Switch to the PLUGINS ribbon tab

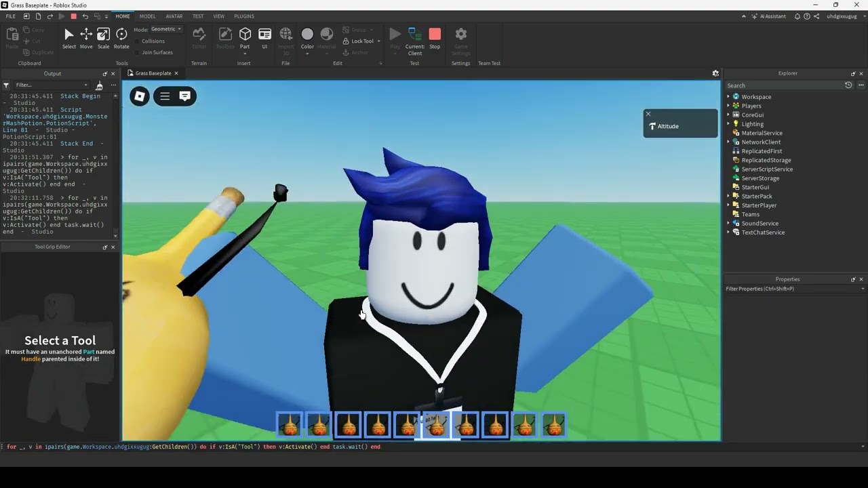[244, 16]
